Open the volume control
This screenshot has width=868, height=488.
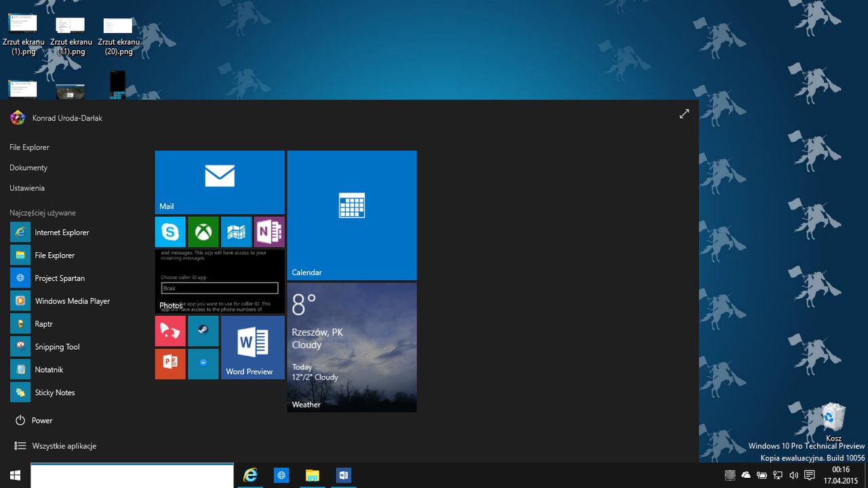[x=794, y=475]
